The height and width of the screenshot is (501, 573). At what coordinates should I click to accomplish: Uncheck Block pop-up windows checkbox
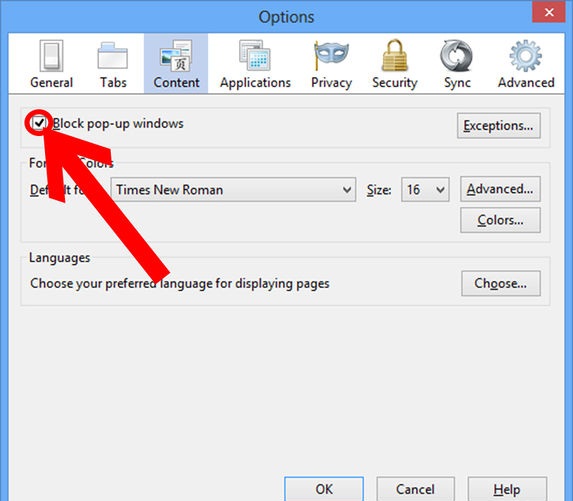coord(39,123)
